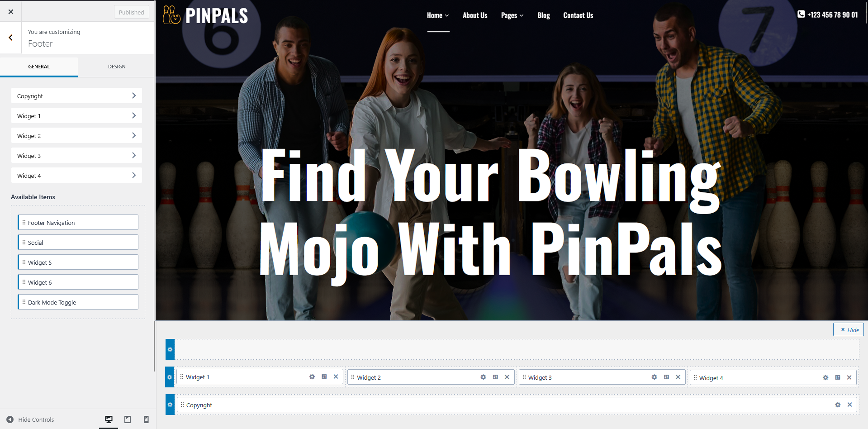This screenshot has width=868, height=429.
Task: Select desktop preview device icon
Action: pos(109,419)
